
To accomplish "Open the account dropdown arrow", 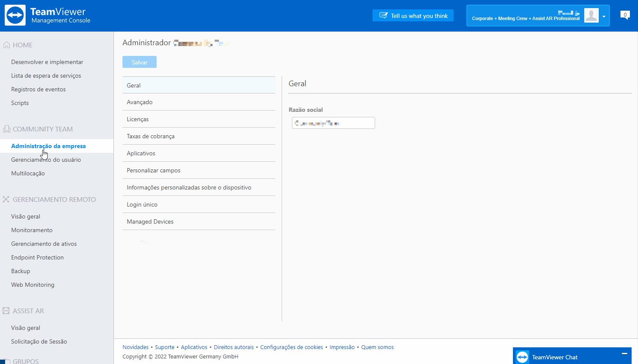I will click(604, 17).
